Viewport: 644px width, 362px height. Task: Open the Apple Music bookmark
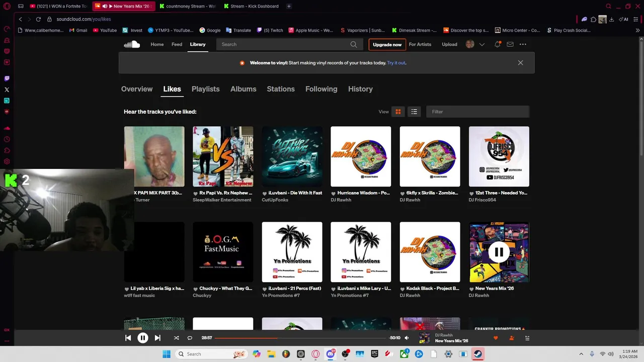[310, 30]
